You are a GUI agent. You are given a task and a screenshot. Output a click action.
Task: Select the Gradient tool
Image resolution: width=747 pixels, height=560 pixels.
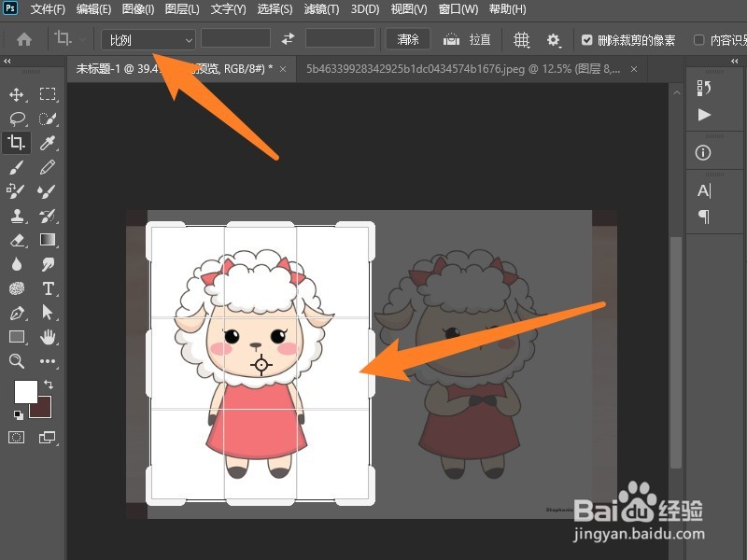pos(48,240)
